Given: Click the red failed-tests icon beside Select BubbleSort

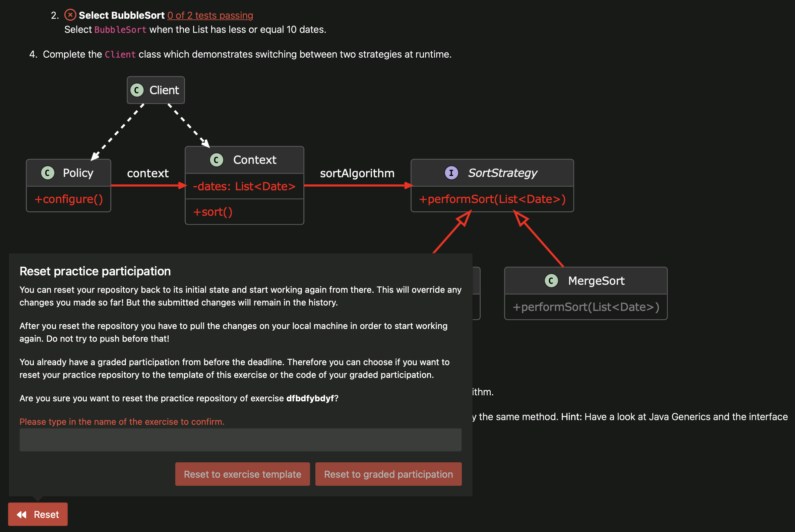Looking at the screenshot, I should 70,15.
